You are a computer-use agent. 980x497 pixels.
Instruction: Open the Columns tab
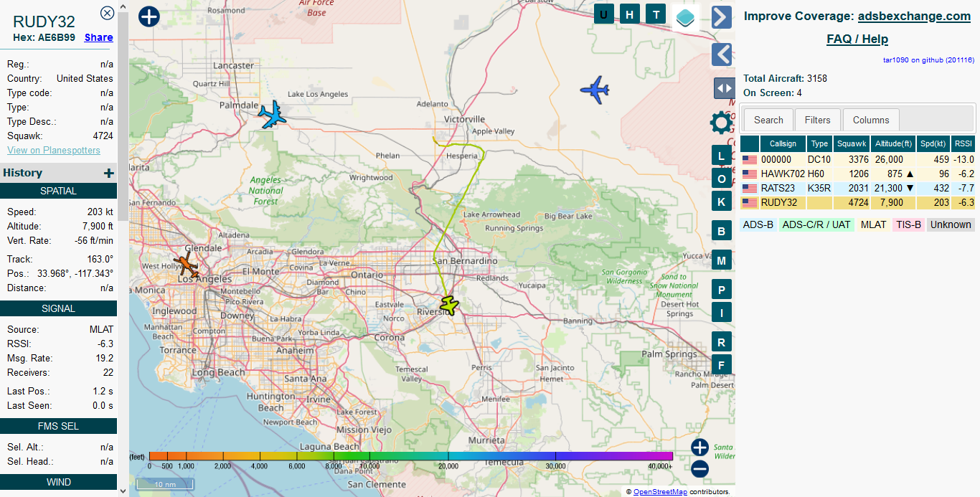click(x=871, y=120)
